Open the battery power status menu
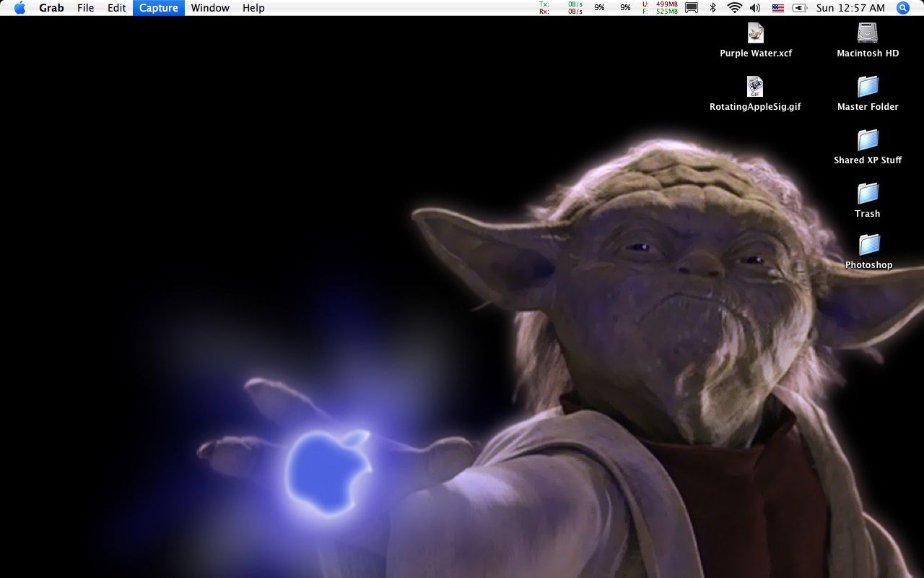924x578 pixels. pos(800,8)
